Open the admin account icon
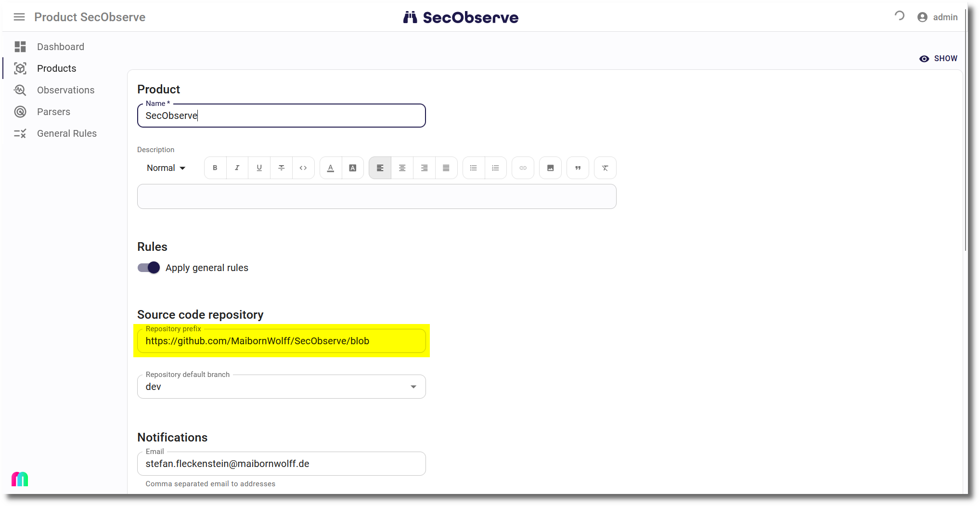Viewport: 980px width, 506px height. click(922, 17)
